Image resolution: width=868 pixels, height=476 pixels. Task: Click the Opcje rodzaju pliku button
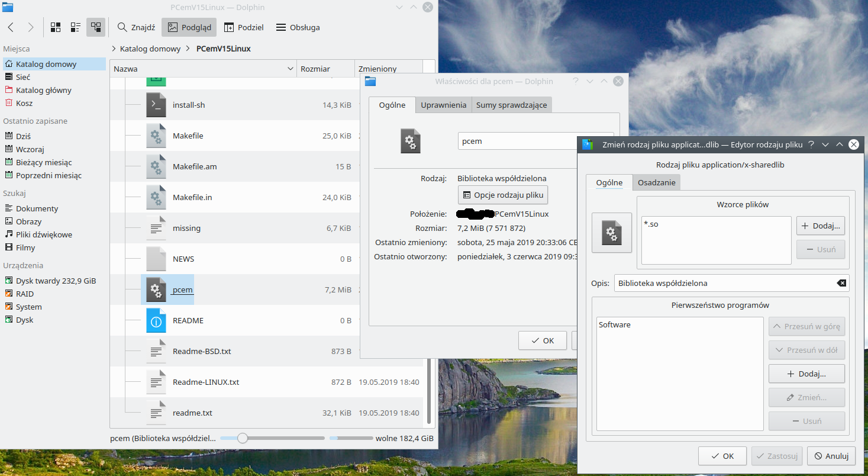point(502,195)
